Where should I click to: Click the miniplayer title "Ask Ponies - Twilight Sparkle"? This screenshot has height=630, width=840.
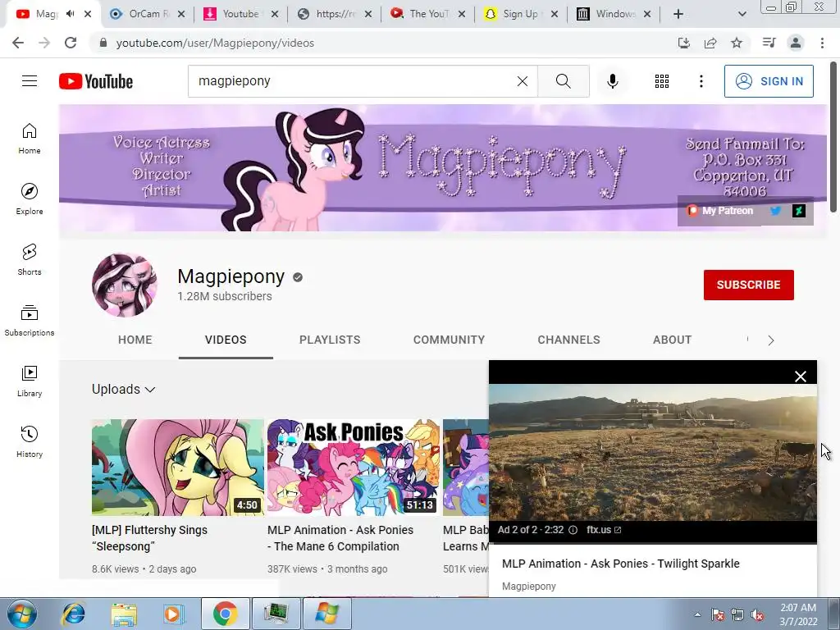click(620, 564)
